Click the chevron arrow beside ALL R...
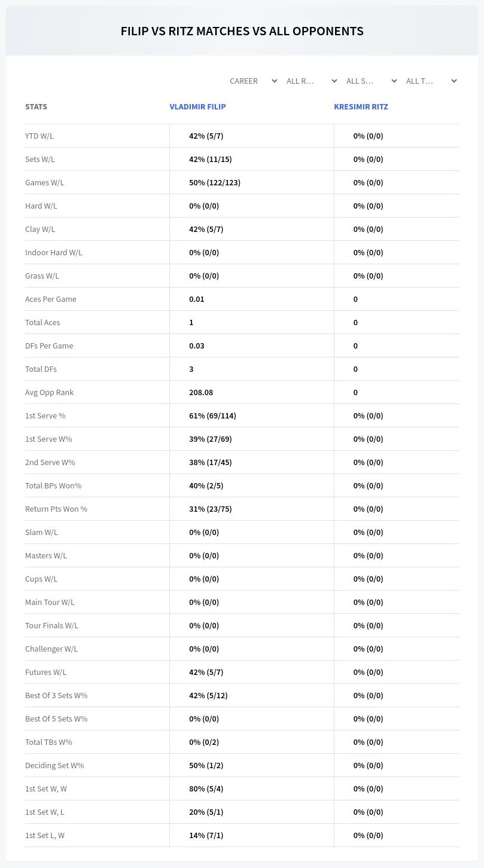The width and height of the screenshot is (484, 868). pyautogui.click(x=334, y=81)
